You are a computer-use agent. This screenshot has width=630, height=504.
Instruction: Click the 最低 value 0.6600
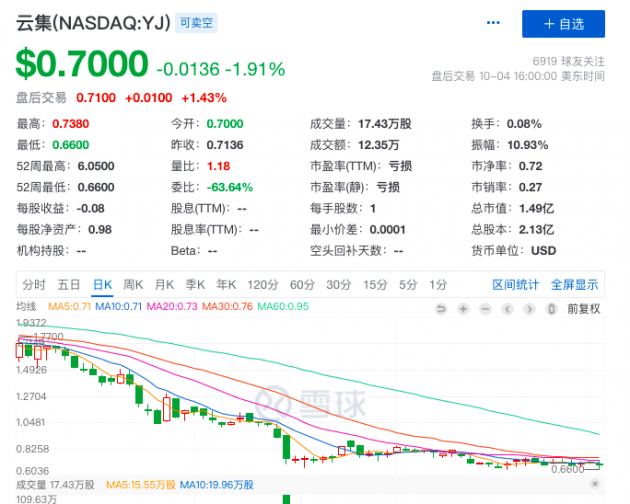pos(71,145)
